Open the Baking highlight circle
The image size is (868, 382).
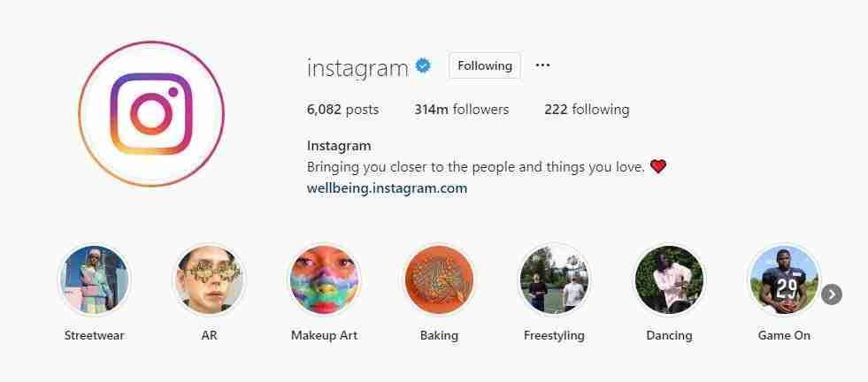(x=439, y=280)
